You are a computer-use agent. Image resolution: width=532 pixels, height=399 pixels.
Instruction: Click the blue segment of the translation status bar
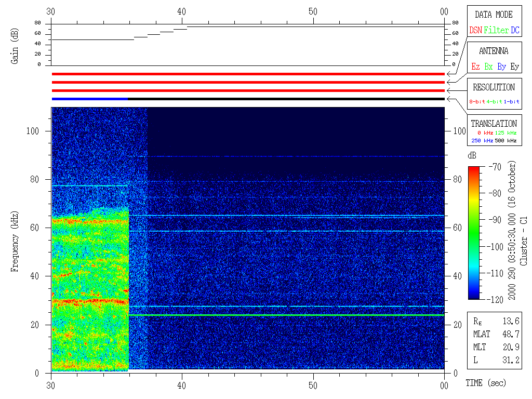click(89, 99)
